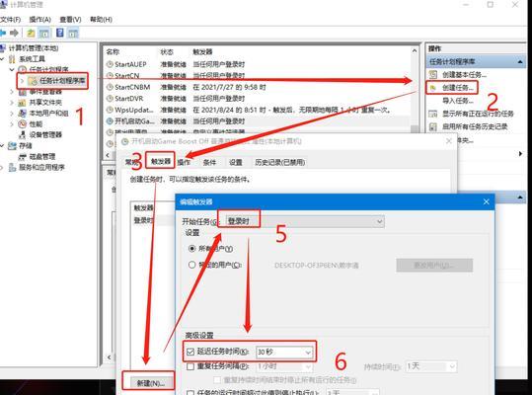
Task: Click 显示所有正在运行的任务 action
Action: point(478,114)
